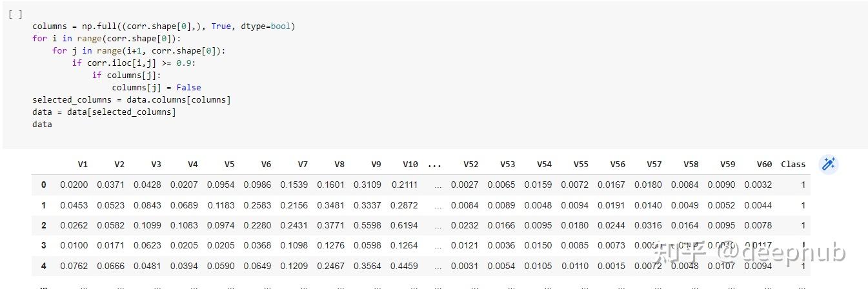Place cursor on the np.full code line
The height and width of the screenshot is (291, 868).
(164, 26)
